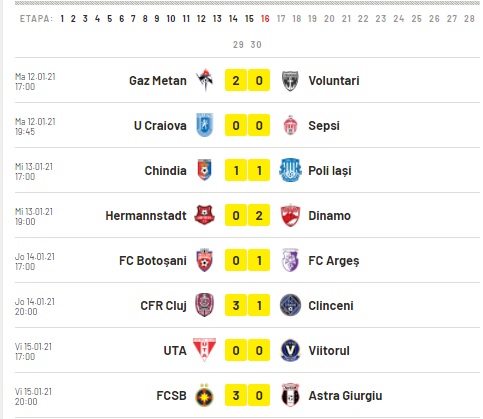Image resolution: width=483 pixels, height=419 pixels.
Task: Click the Poli Iași club emblem
Action: [x=290, y=170]
